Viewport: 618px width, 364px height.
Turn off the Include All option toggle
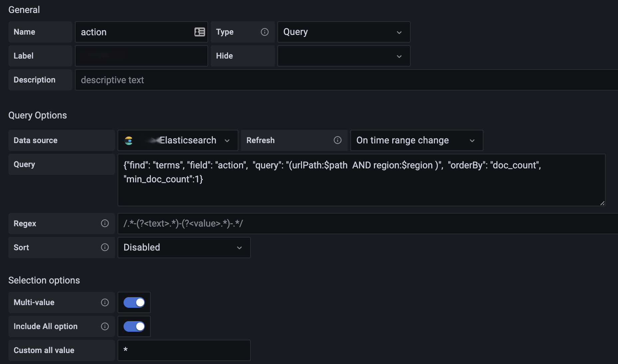[x=134, y=326]
